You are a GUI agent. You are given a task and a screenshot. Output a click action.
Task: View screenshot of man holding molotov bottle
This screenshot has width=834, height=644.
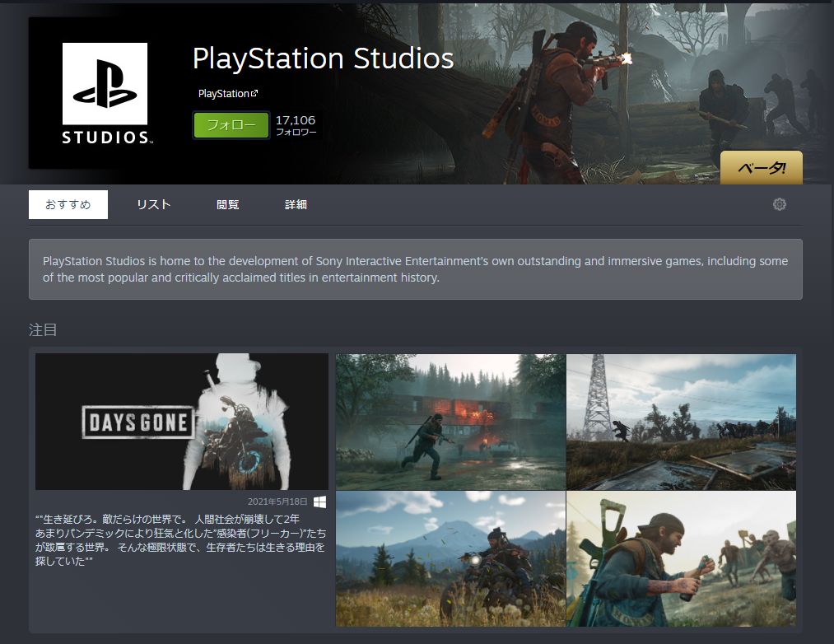(x=682, y=559)
